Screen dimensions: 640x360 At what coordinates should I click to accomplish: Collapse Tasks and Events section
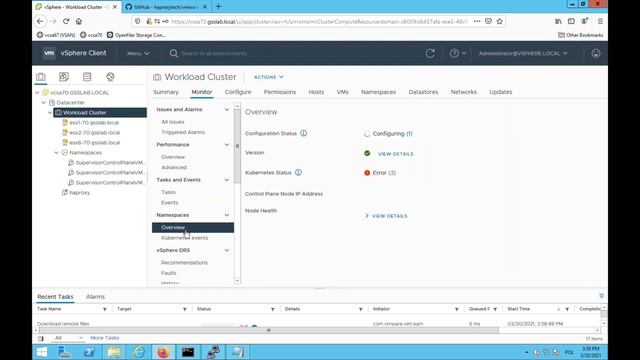point(227,180)
